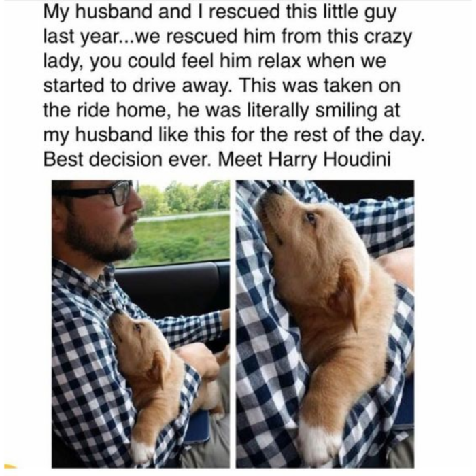476x476 pixels.
Task: Click the opening words "My husband and I"
Action: pos(121,13)
